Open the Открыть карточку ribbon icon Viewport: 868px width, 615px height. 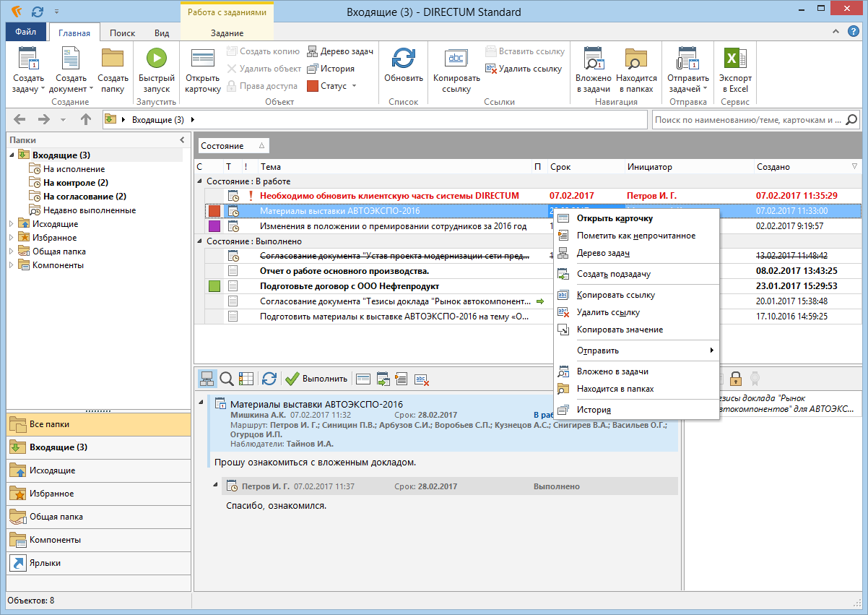[202, 59]
